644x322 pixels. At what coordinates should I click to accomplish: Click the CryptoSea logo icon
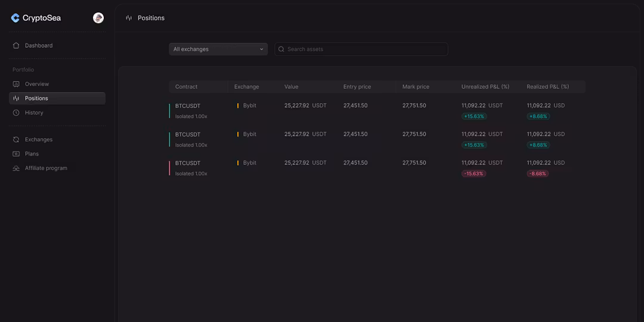pos(16,18)
